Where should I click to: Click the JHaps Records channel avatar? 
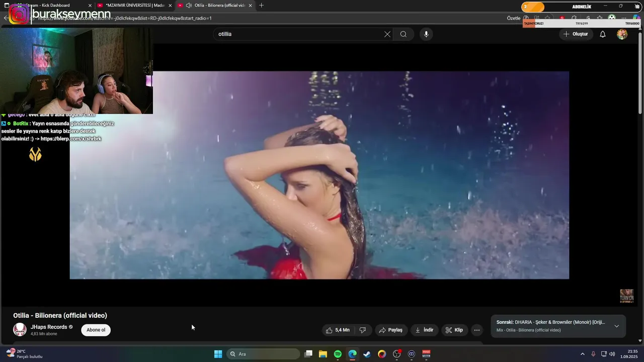point(20,330)
